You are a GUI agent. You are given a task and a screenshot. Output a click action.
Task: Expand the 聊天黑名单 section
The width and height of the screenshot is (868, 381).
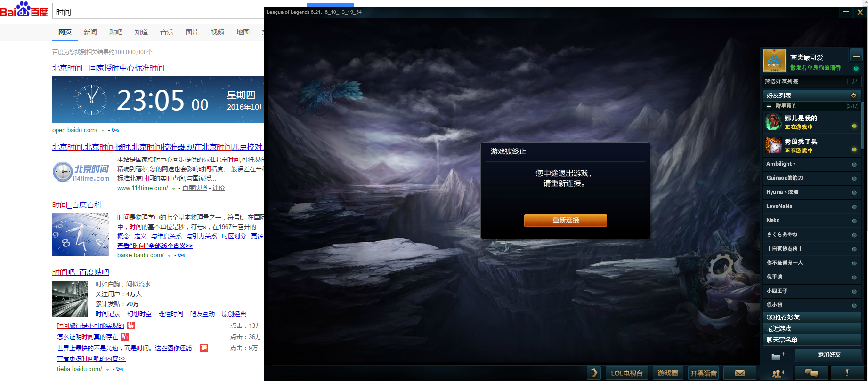pyautogui.click(x=811, y=340)
